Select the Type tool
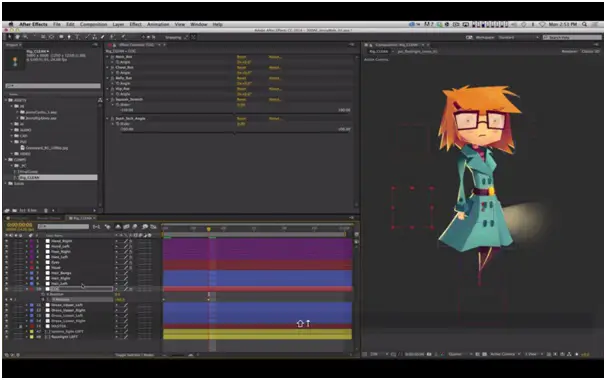 point(77,37)
